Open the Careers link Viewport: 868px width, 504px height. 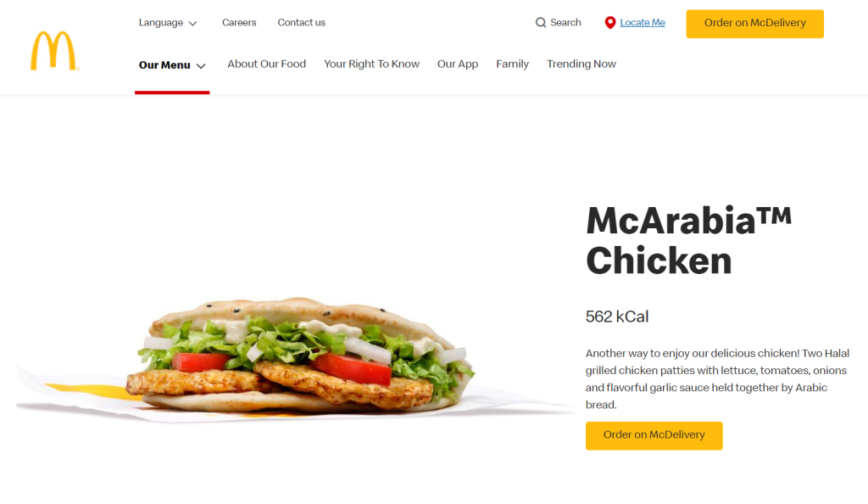239,23
